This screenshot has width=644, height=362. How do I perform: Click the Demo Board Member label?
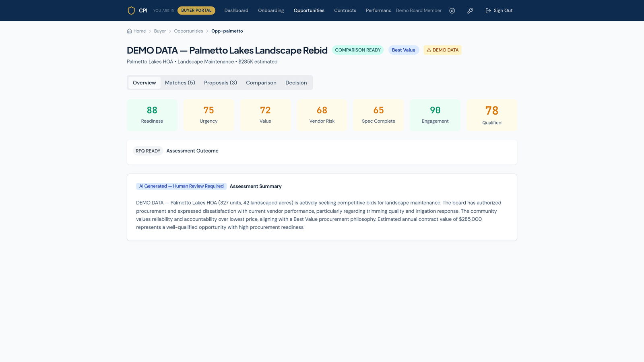pos(419,10)
